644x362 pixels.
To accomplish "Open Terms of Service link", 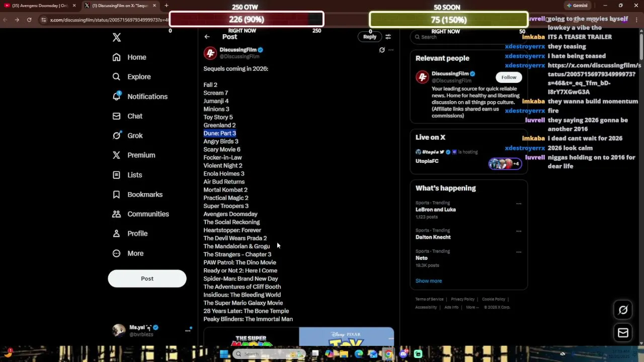I will (430, 299).
